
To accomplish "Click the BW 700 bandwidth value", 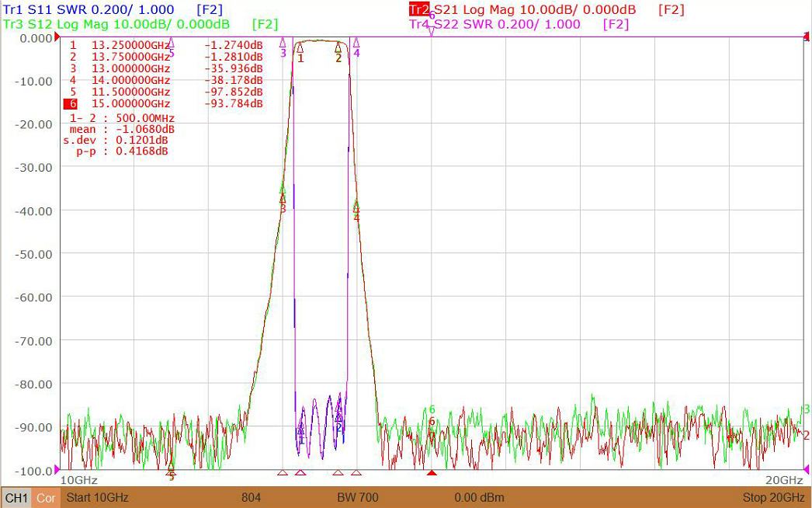I will click(x=358, y=498).
